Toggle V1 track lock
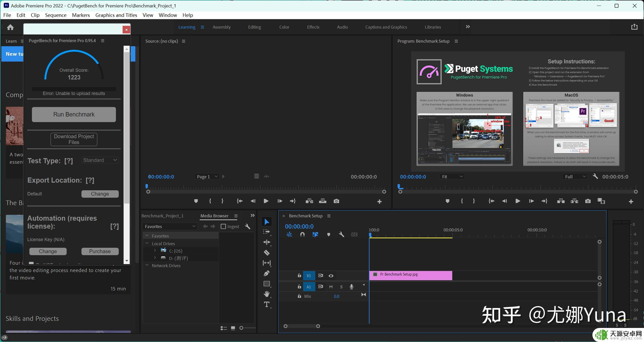This screenshot has width=644, height=342. [299, 276]
